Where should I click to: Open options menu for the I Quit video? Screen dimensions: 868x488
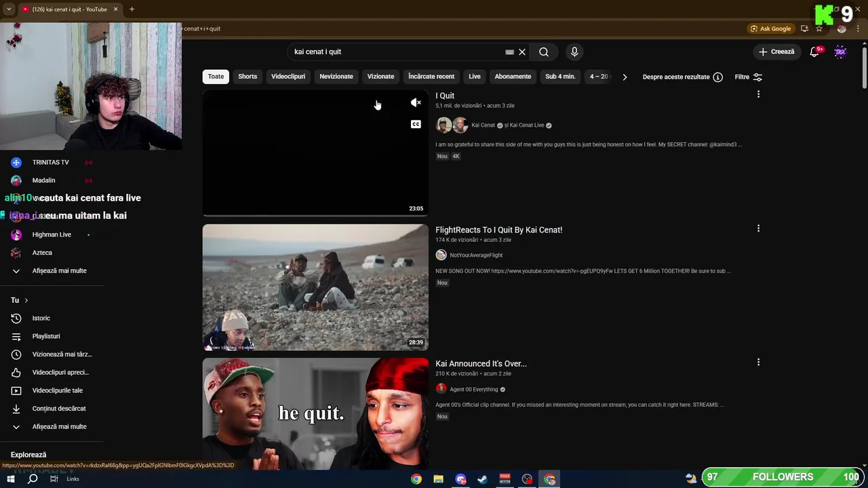point(758,94)
